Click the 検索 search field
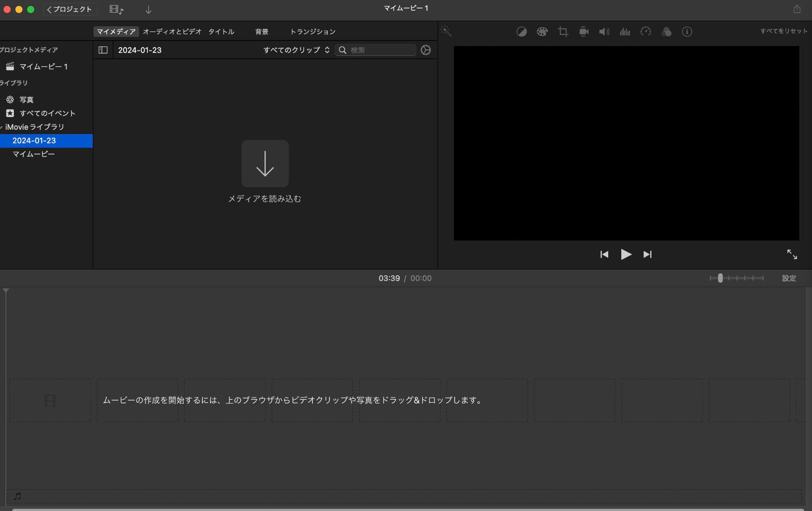The image size is (812, 511). coord(375,50)
